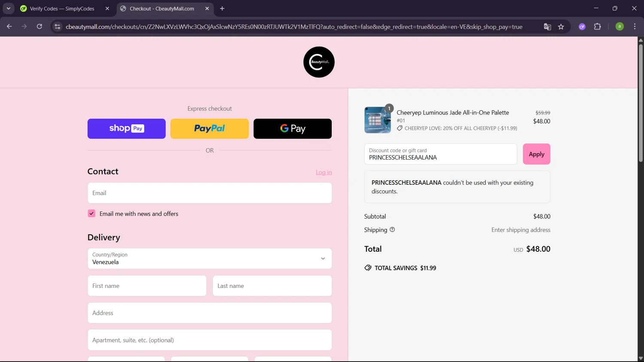Open the Country/Region dropdown
Viewport: 644px width, 362px height.
210,259
